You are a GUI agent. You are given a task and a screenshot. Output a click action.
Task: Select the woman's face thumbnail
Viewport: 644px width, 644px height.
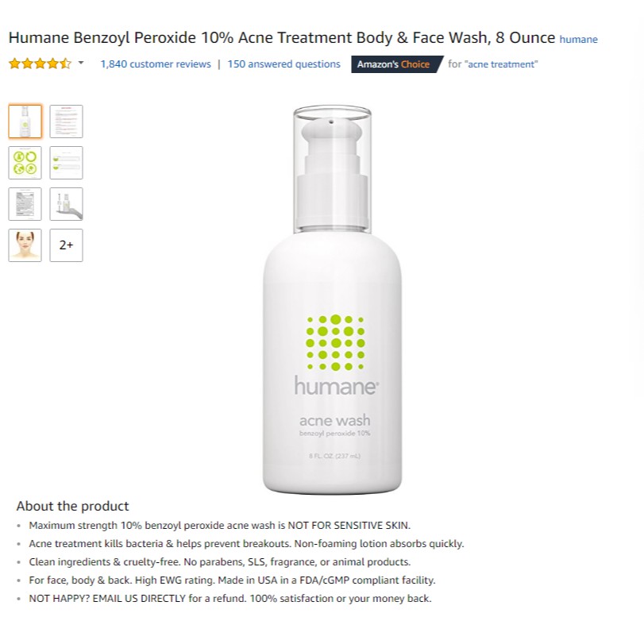(25, 245)
